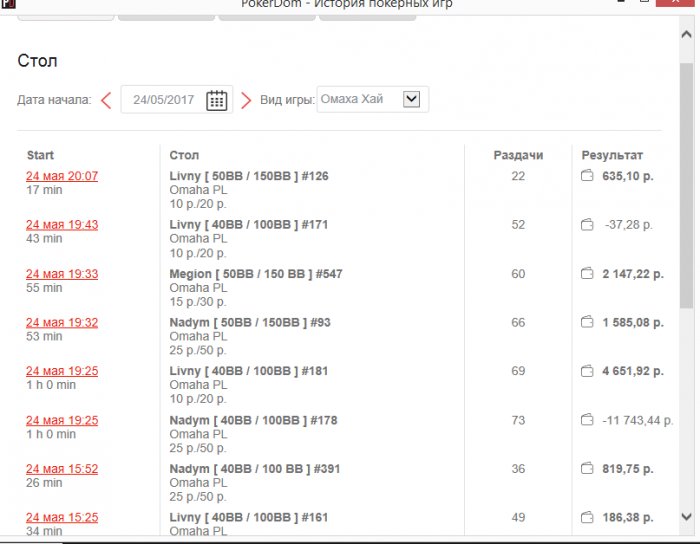
Task: Click wallet icon next to -37,28 р.
Action: [x=587, y=224]
